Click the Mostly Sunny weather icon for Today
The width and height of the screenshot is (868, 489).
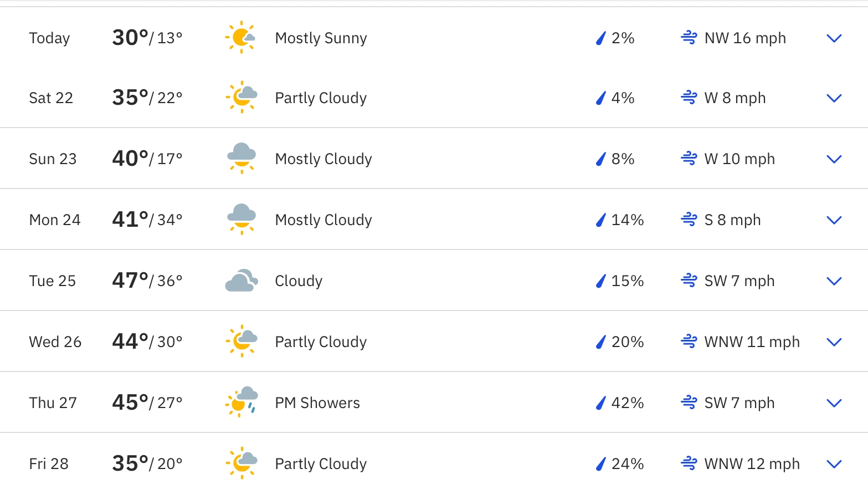tap(241, 38)
